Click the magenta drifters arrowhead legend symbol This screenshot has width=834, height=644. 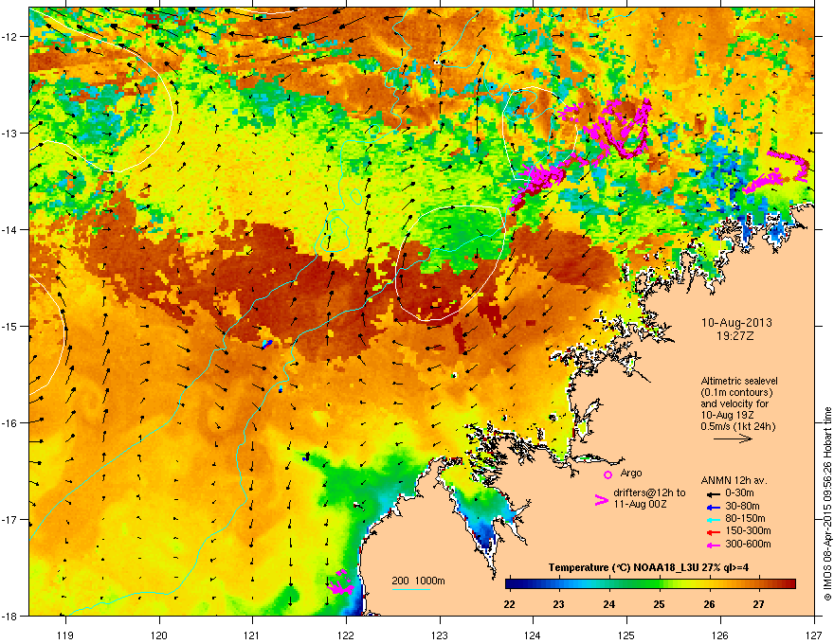point(601,500)
